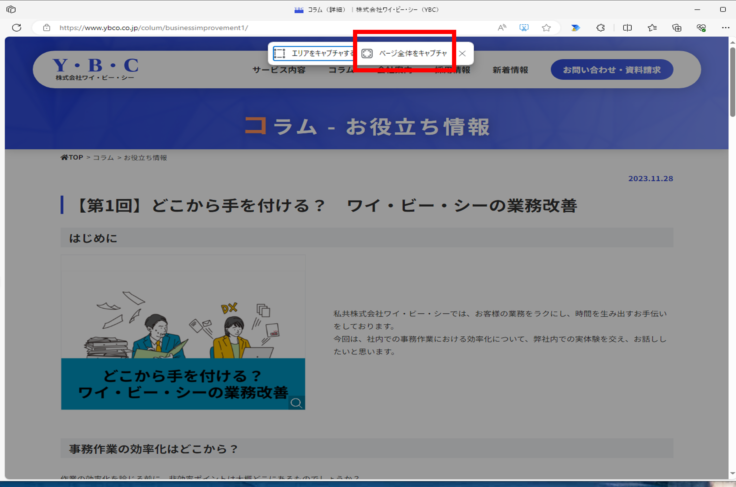Click the browser refresh icon
This screenshot has height=487, width=736.
point(17,28)
